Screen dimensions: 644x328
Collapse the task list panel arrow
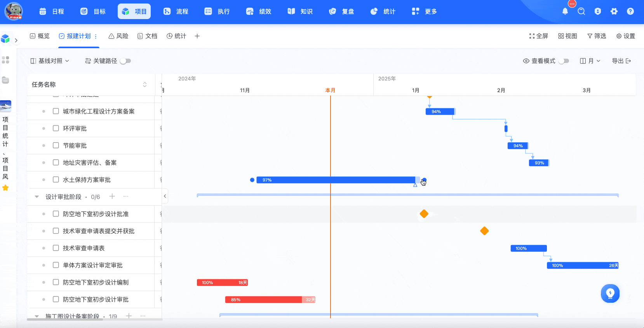[165, 196]
